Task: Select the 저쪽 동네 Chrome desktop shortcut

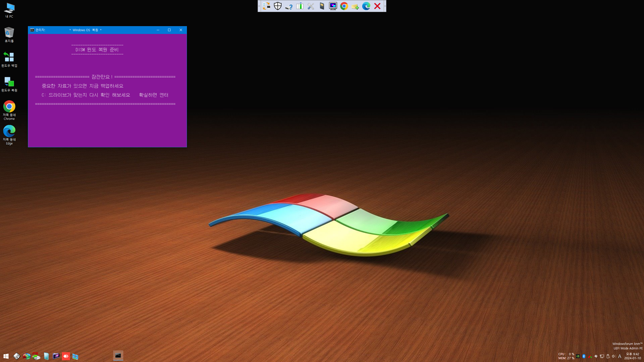Action: point(9,110)
